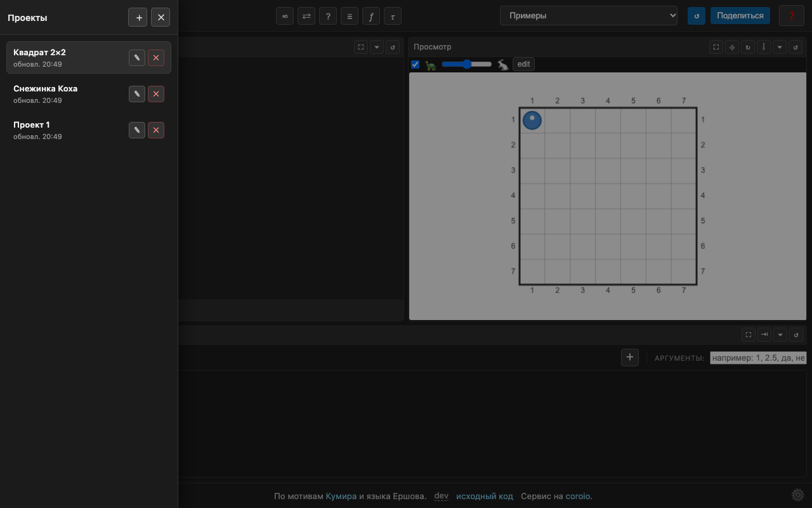Toggle the checkbox beside the turtle icon
The height and width of the screenshot is (508, 812).
(416, 64)
